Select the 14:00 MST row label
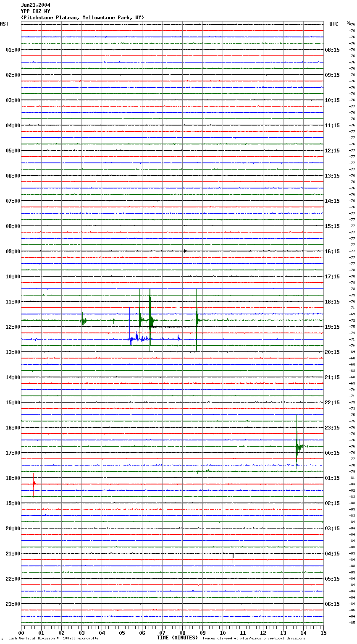357x644 pixels. point(13,377)
